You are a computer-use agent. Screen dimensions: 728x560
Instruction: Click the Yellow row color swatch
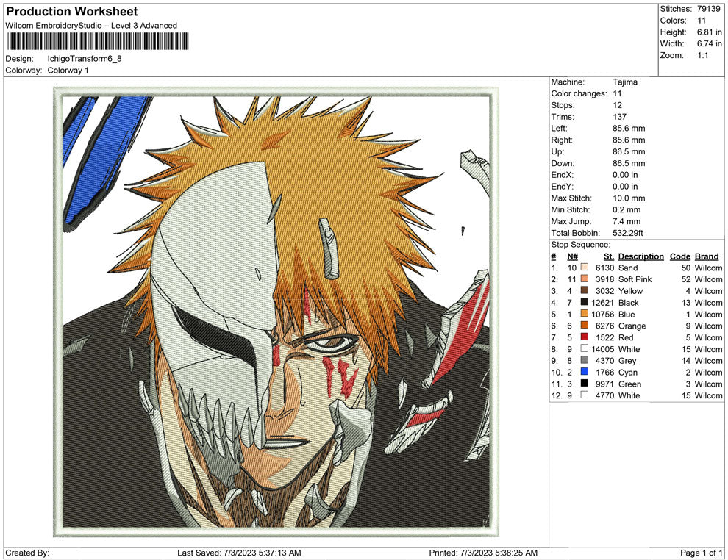(585, 291)
